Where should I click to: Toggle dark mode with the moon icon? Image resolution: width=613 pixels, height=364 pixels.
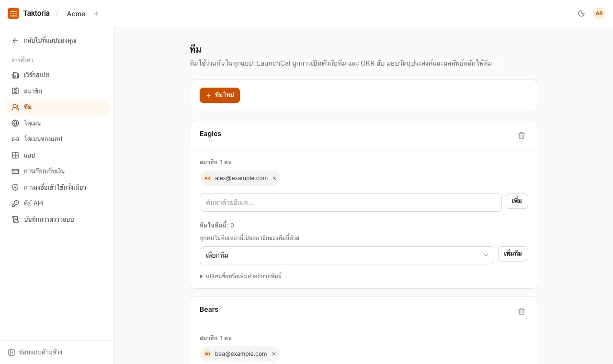[581, 13]
